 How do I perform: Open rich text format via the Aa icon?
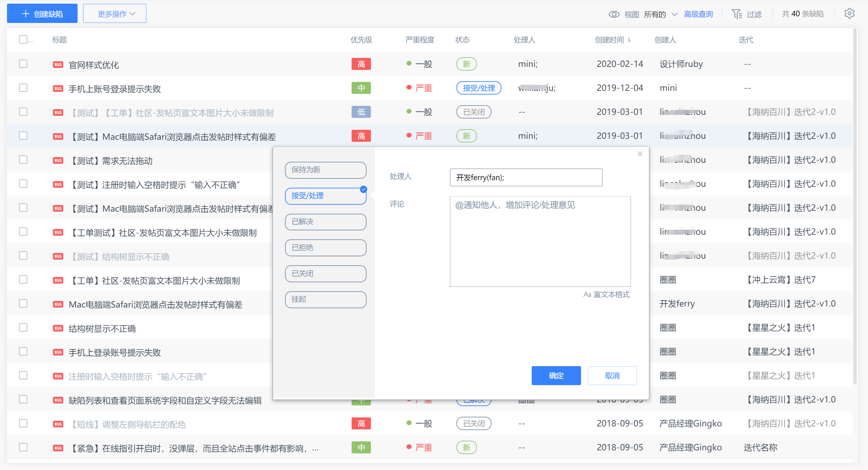(587, 295)
